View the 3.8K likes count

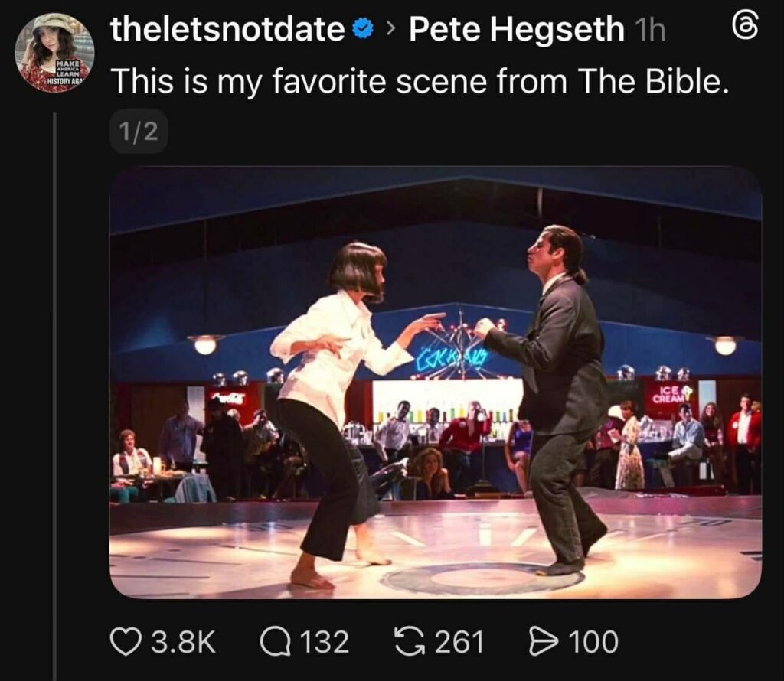pos(183,642)
